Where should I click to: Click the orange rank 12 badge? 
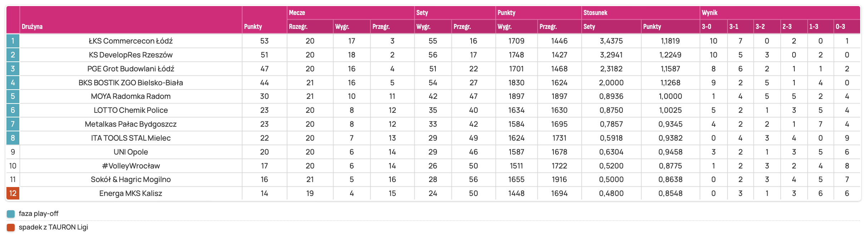tap(13, 193)
